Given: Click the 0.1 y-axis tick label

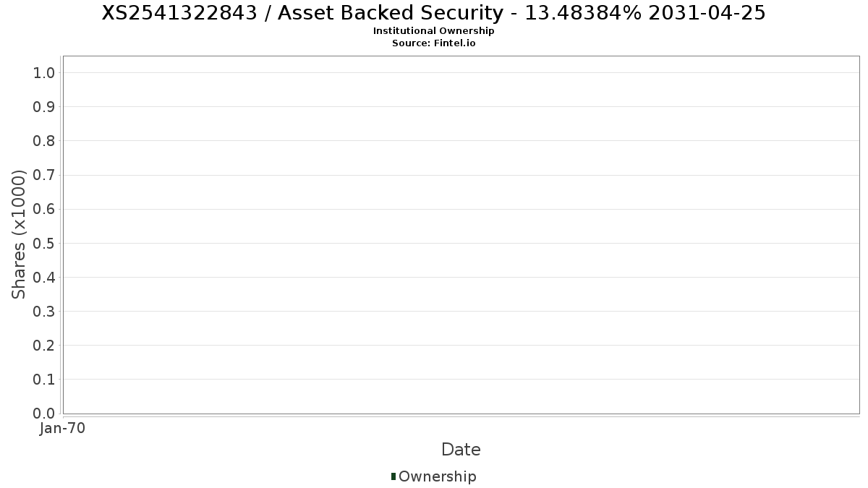Looking at the screenshot, I should click(44, 380).
